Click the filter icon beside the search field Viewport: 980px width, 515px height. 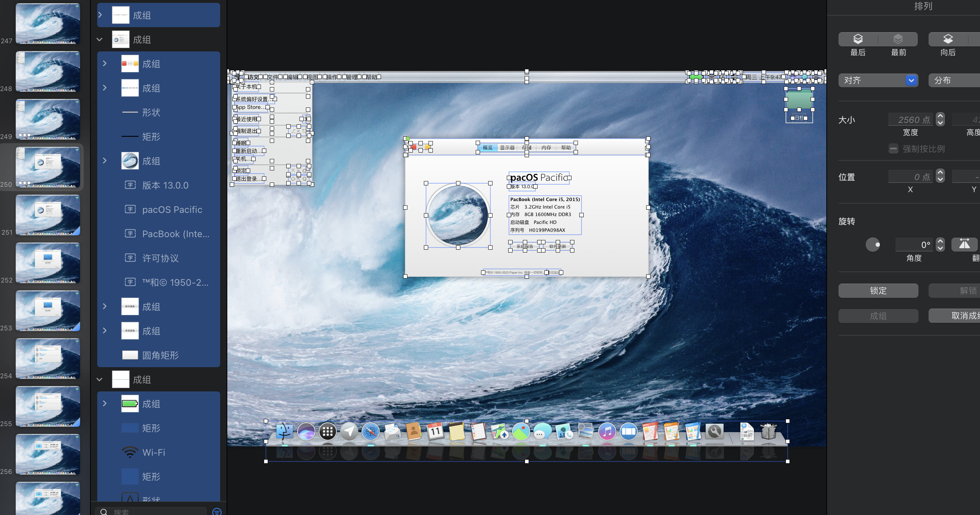coord(217,511)
